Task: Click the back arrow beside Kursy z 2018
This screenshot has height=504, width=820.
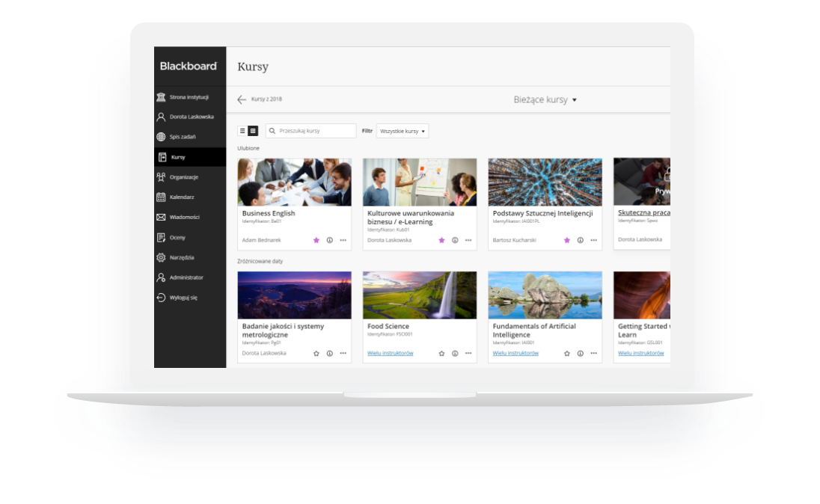Action: click(242, 99)
